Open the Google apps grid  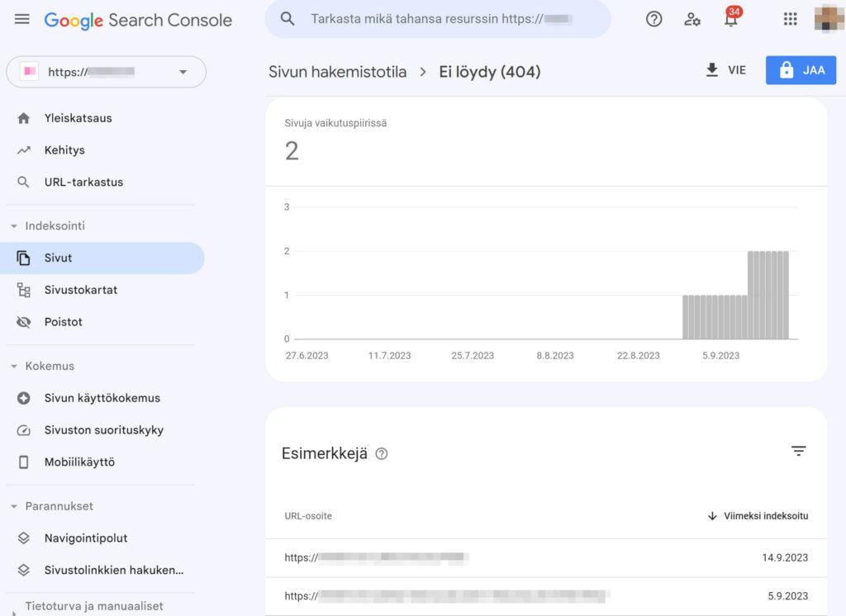pos(790,19)
